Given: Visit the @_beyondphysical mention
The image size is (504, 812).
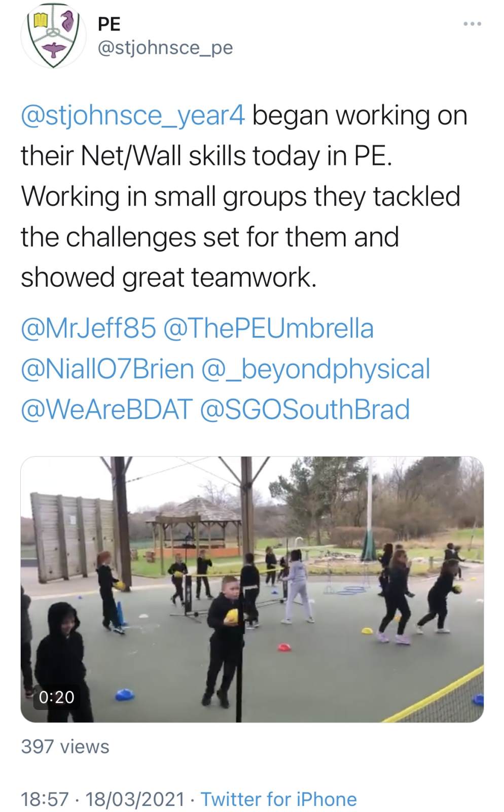Looking at the screenshot, I should tap(316, 370).
